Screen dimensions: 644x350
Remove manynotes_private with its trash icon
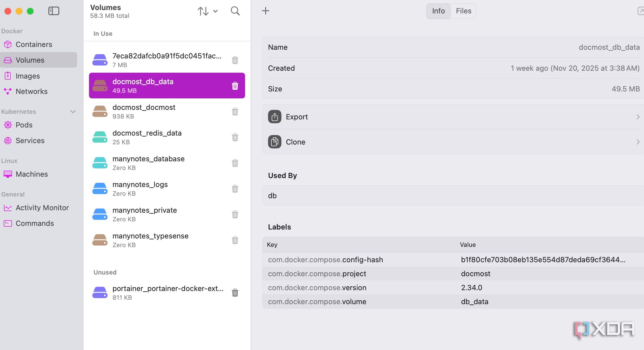coord(235,214)
